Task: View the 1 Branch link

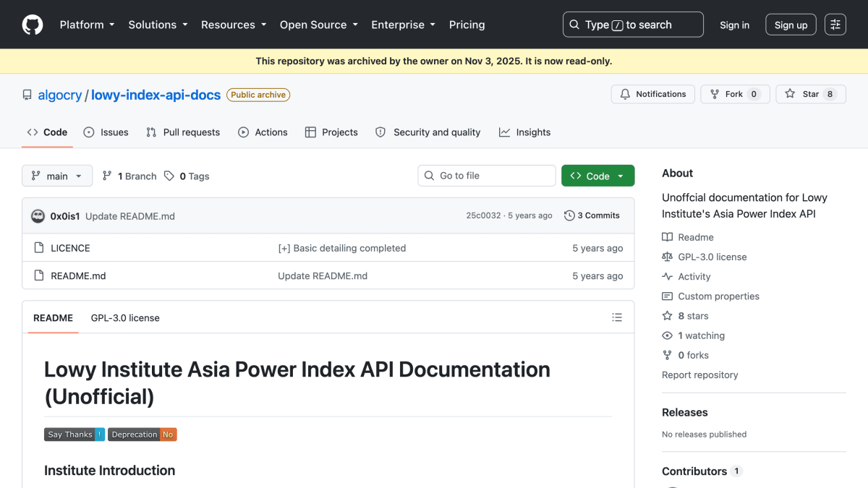Action: [129, 176]
